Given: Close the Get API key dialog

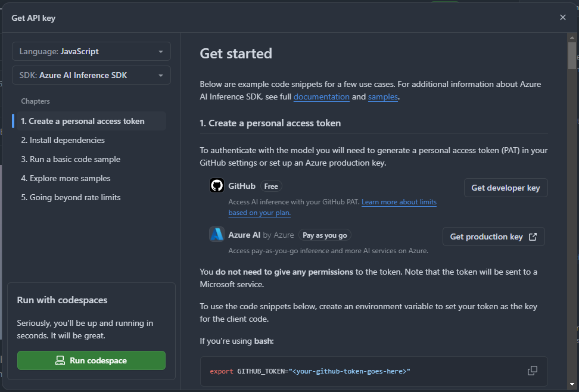Looking at the screenshot, I should tap(562, 17).
